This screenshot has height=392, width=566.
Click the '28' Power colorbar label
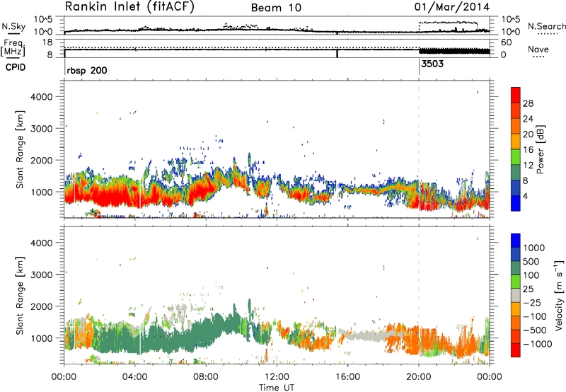[x=528, y=103]
